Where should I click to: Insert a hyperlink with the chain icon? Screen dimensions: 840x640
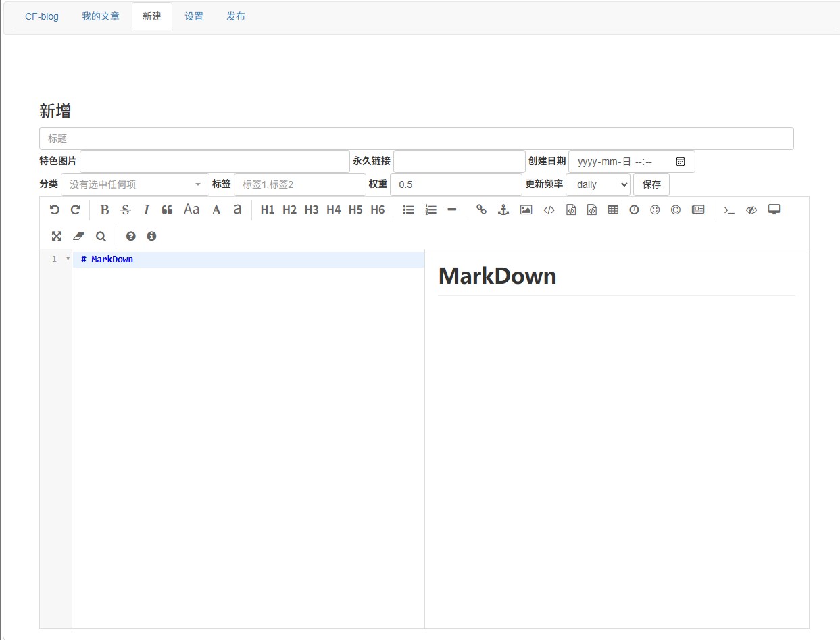(481, 210)
